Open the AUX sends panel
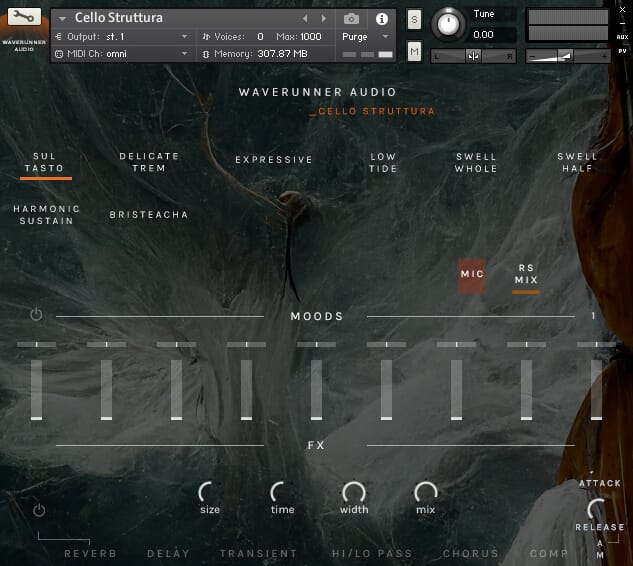This screenshot has height=566, width=633. [622, 37]
